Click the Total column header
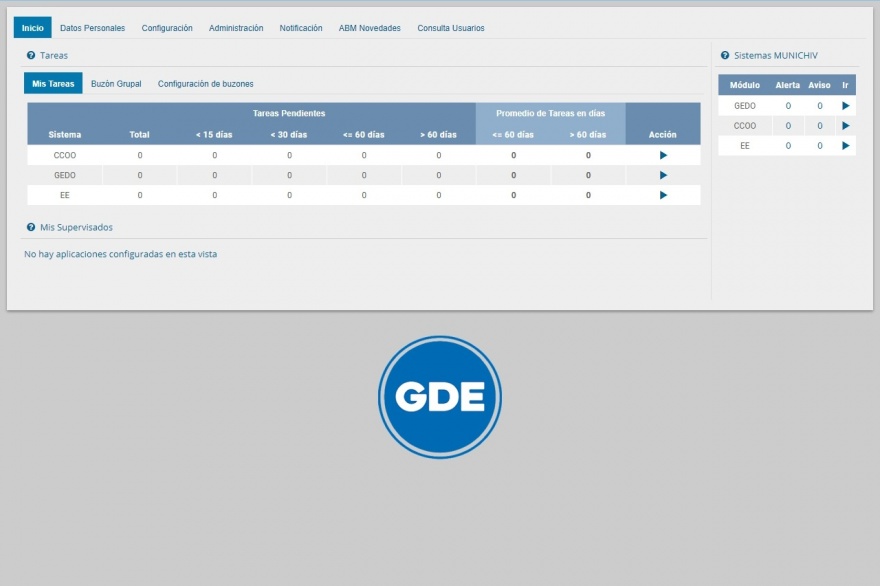Screen dimensions: 880x586 (139, 135)
